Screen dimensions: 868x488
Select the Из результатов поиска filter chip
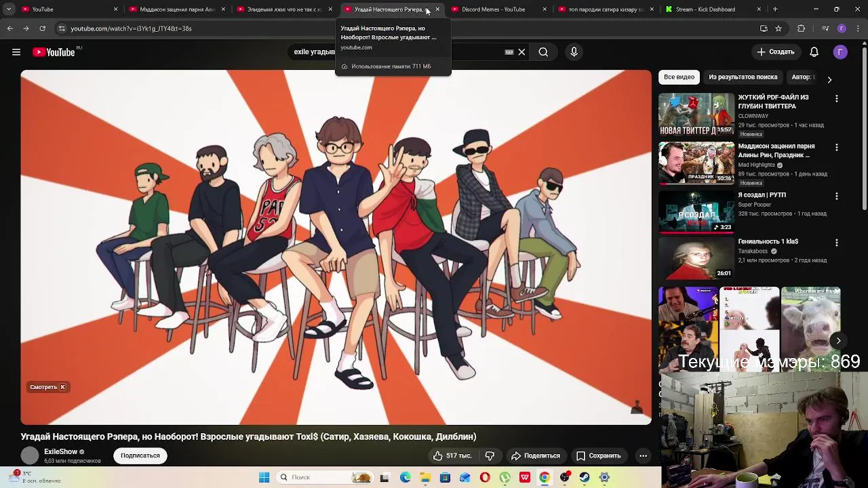[x=743, y=77]
